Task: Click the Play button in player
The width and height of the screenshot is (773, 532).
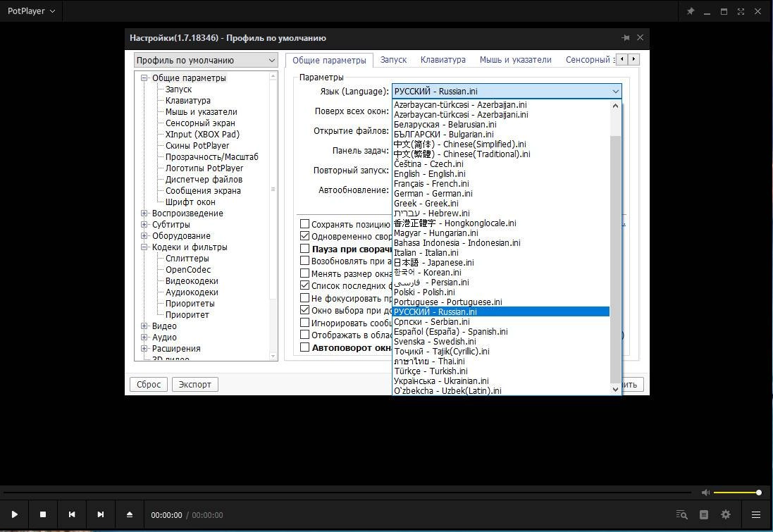Action: click(14, 514)
